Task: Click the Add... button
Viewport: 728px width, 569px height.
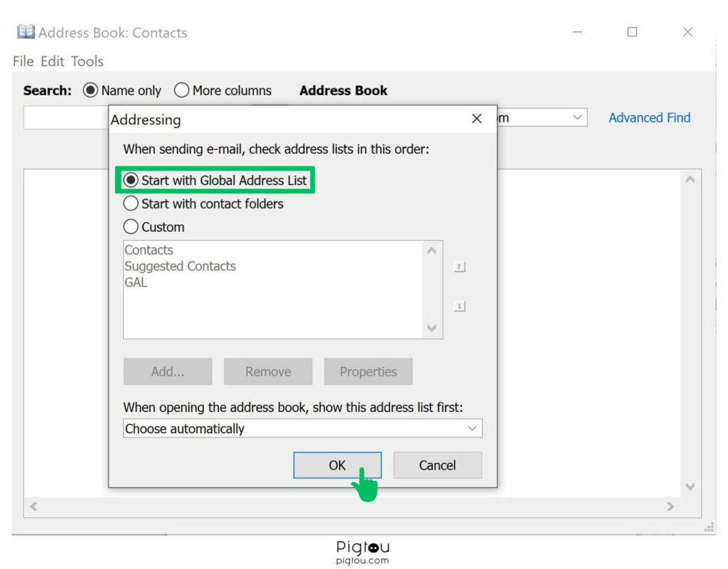Action: pyautogui.click(x=168, y=371)
